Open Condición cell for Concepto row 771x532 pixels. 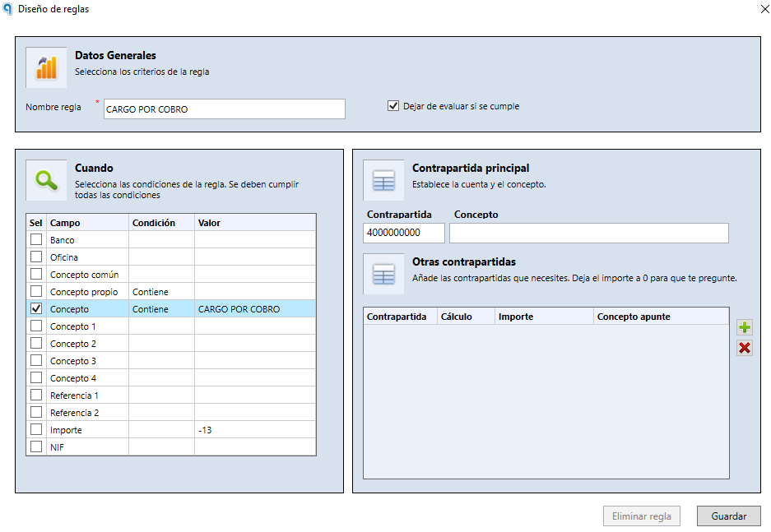tap(161, 309)
